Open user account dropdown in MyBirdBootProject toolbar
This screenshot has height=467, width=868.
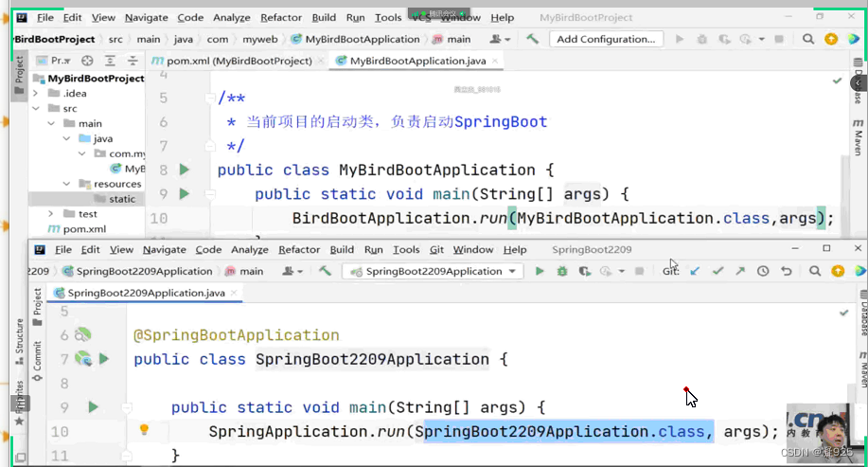[500, 40]
